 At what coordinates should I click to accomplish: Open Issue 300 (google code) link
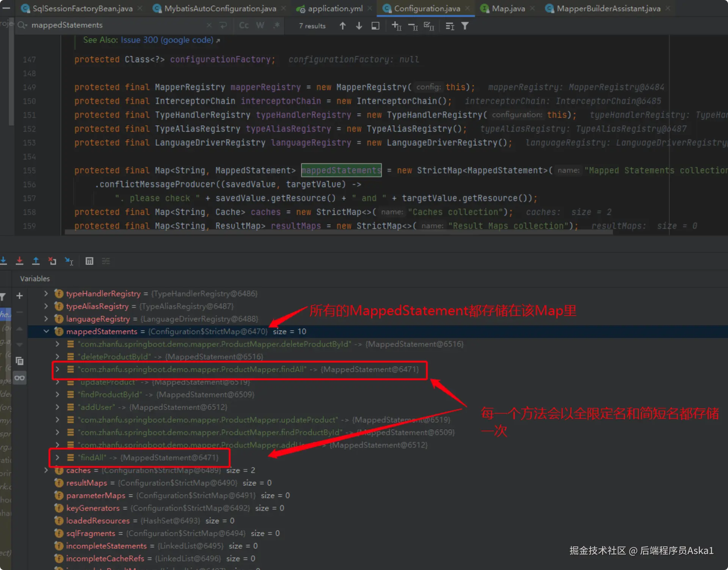tap(167, 40)
